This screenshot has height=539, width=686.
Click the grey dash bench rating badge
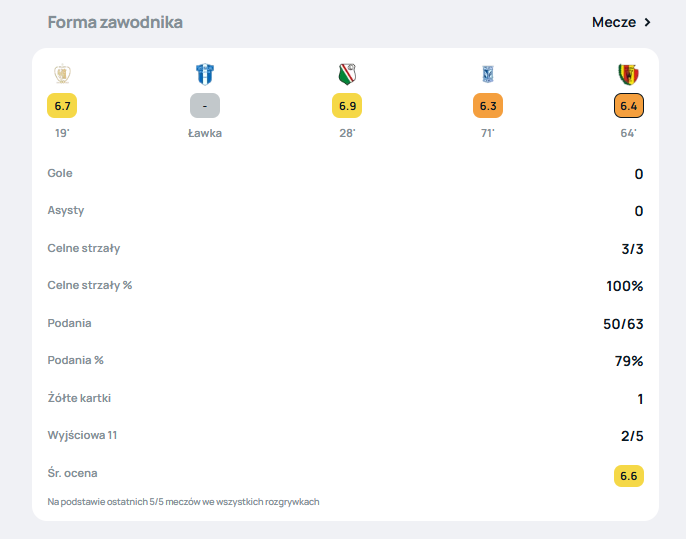(205, 106)
